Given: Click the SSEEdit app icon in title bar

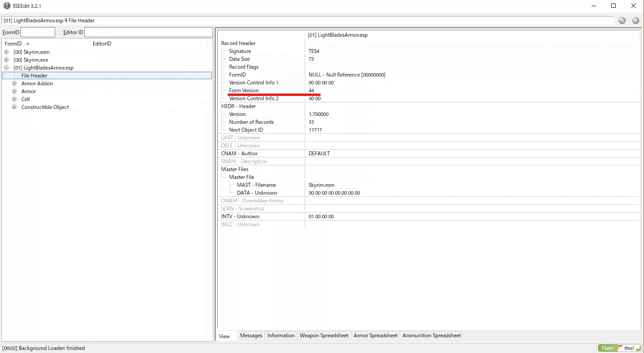Looking at the screenshot, I should 7,6.
